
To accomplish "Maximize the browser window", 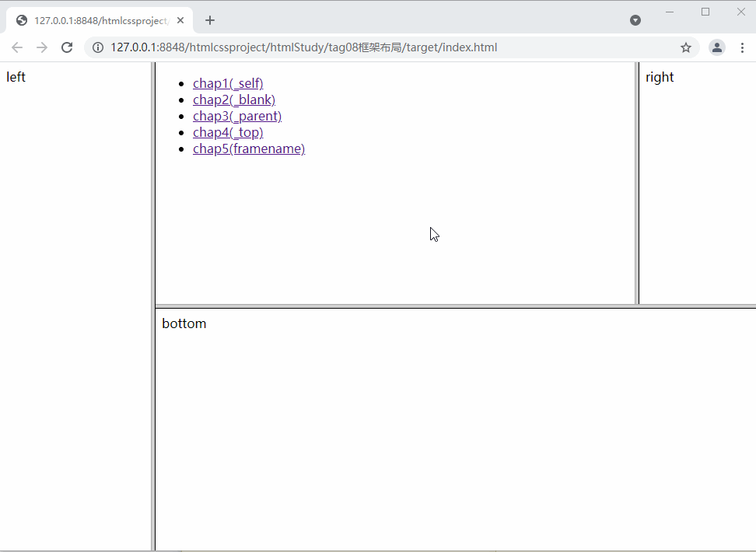I will point(705,12).
